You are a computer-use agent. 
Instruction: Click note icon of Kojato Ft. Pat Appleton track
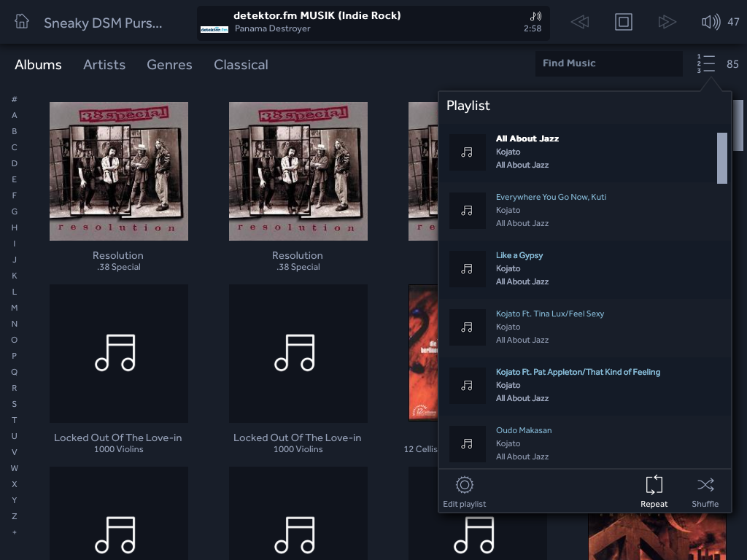point(468,386)
